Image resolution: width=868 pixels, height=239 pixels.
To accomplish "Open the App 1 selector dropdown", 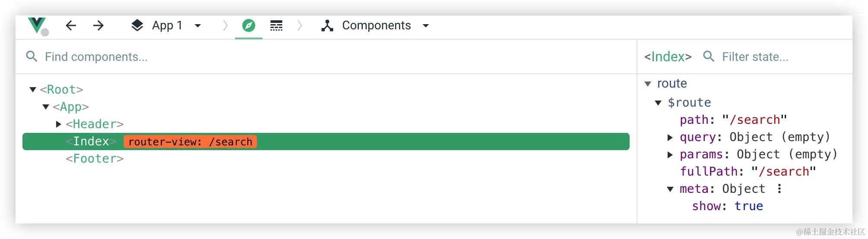I will coord(198,25).
